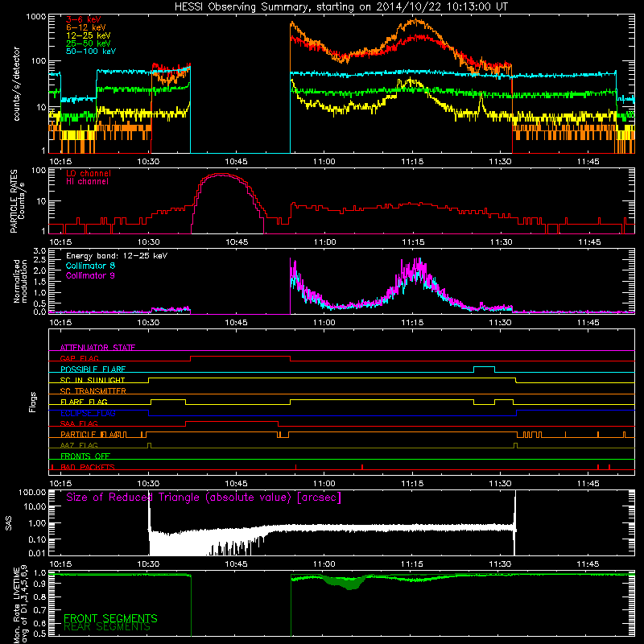Click the dark green livetime dip near 11:04
644x644 pixels.
pos(349,583)
